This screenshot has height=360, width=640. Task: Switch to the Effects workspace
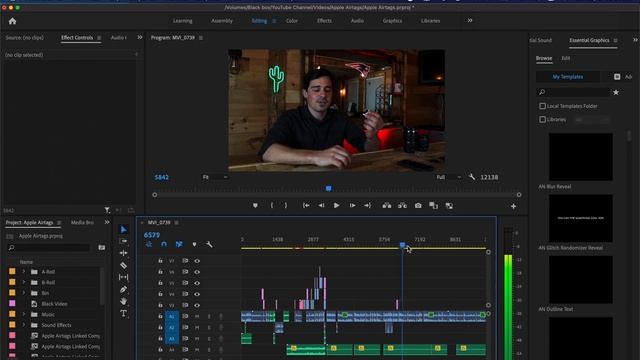[324, 21]
